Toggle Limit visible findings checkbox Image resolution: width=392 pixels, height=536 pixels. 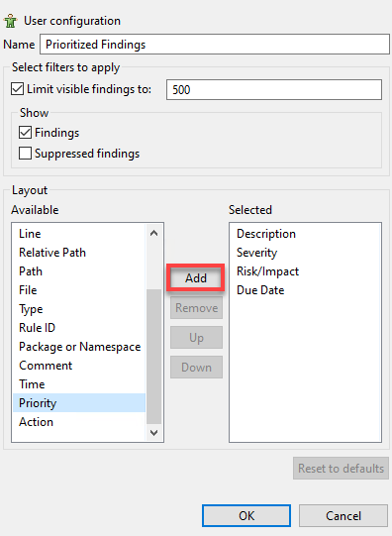pyautogui.click(x=18, y=89)
